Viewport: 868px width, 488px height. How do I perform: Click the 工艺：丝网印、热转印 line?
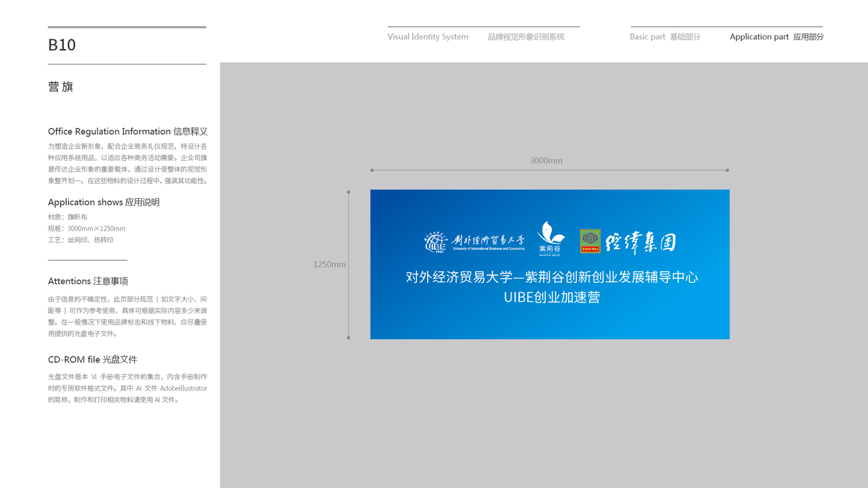[81, 240]
